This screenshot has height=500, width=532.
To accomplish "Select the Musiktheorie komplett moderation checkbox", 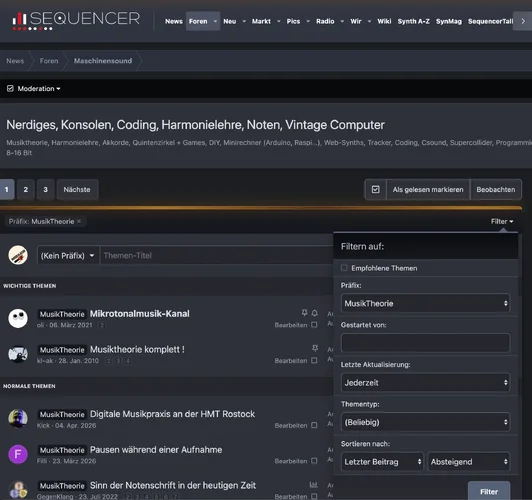I will point(314,361).
